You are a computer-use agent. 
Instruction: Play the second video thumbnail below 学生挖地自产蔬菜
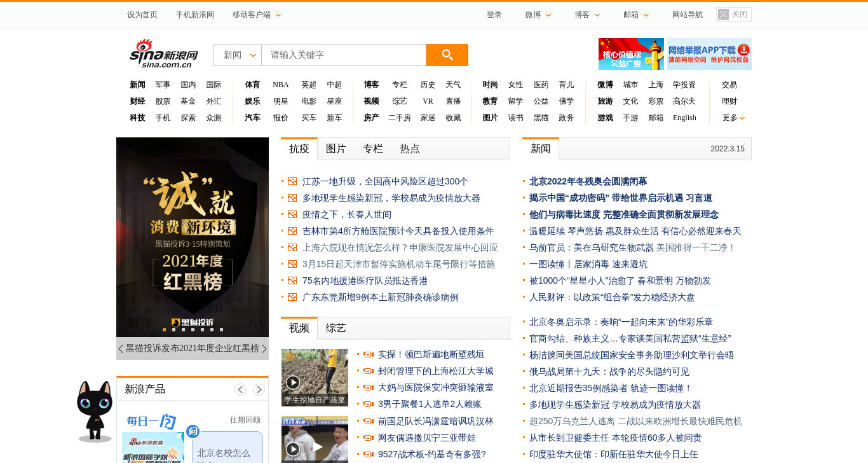pos(315,439)
